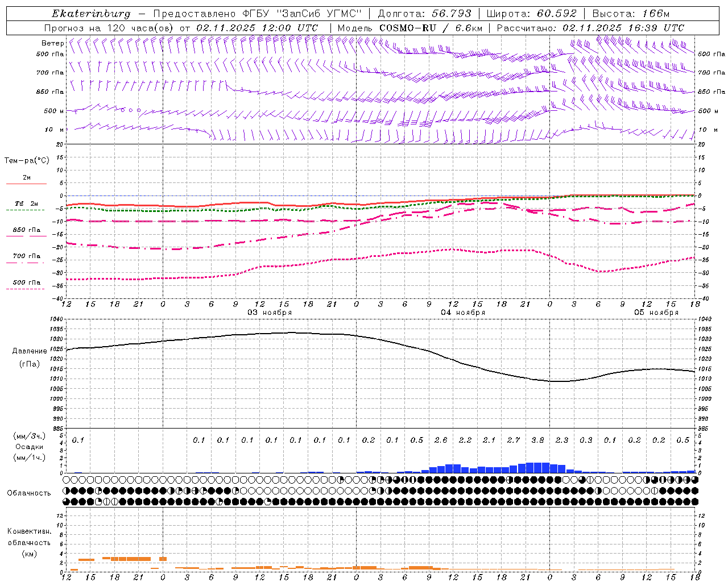Select the 'Высота: 166м' elevation text

click(x=631, y=14)
